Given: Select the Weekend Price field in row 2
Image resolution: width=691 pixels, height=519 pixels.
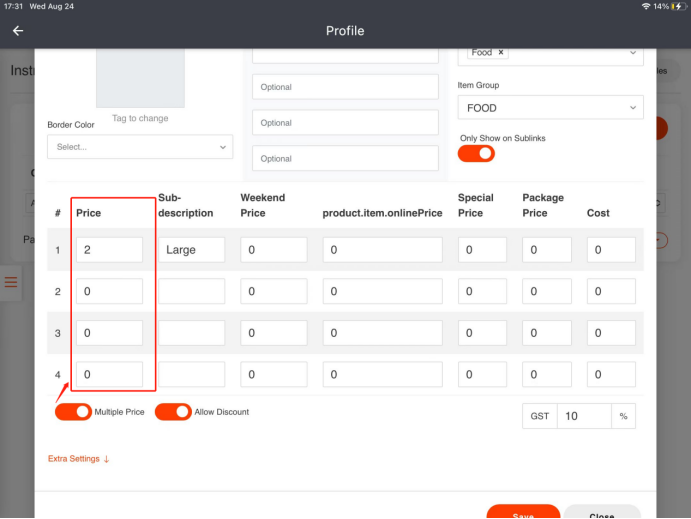Looking at the screenshot, I should [274, 292].
